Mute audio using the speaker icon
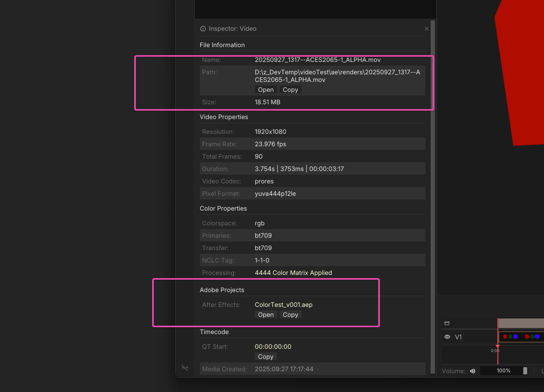544x392 pixels. (473, 371)
